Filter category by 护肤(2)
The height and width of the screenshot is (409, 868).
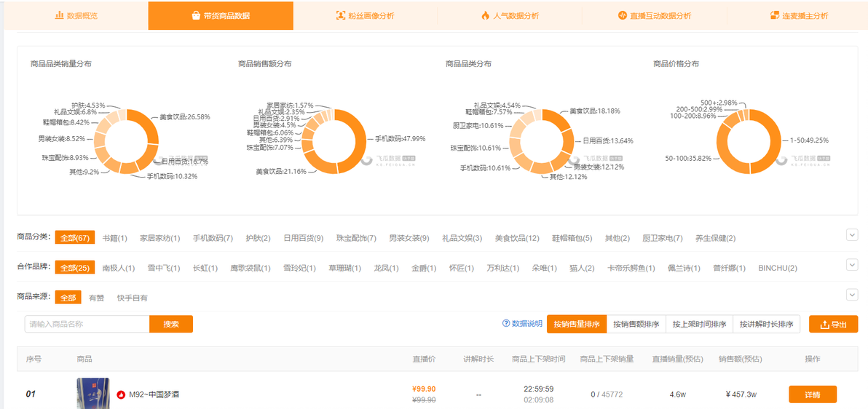(258, 238)
